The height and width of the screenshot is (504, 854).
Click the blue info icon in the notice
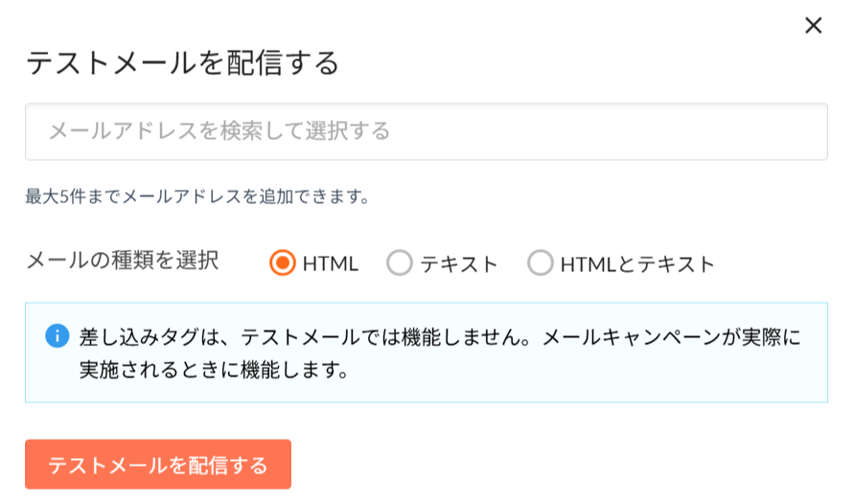(x=58, y=336)
